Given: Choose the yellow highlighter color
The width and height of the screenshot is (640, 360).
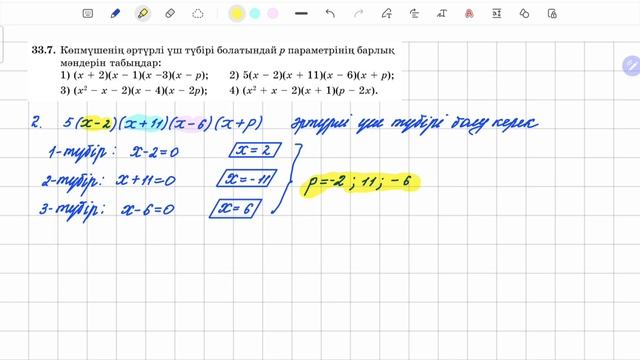Looking at the screenshot, I should (236, 13).
